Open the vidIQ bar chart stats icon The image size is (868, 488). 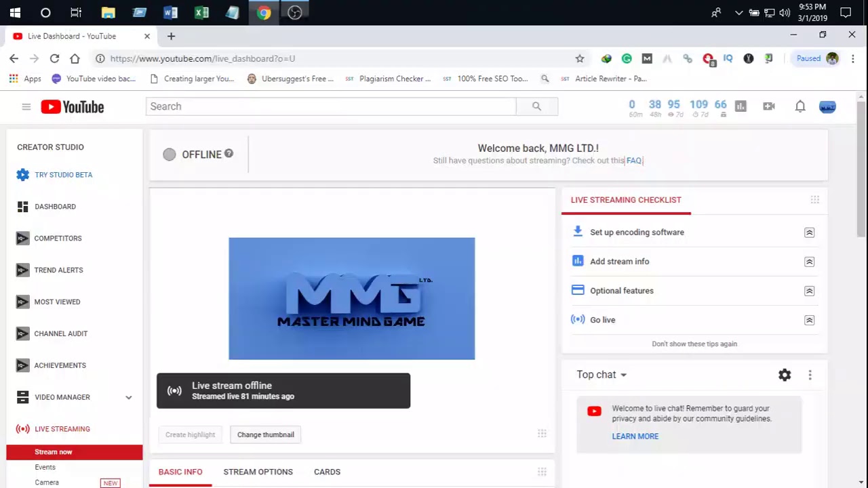tap(741, 106)
